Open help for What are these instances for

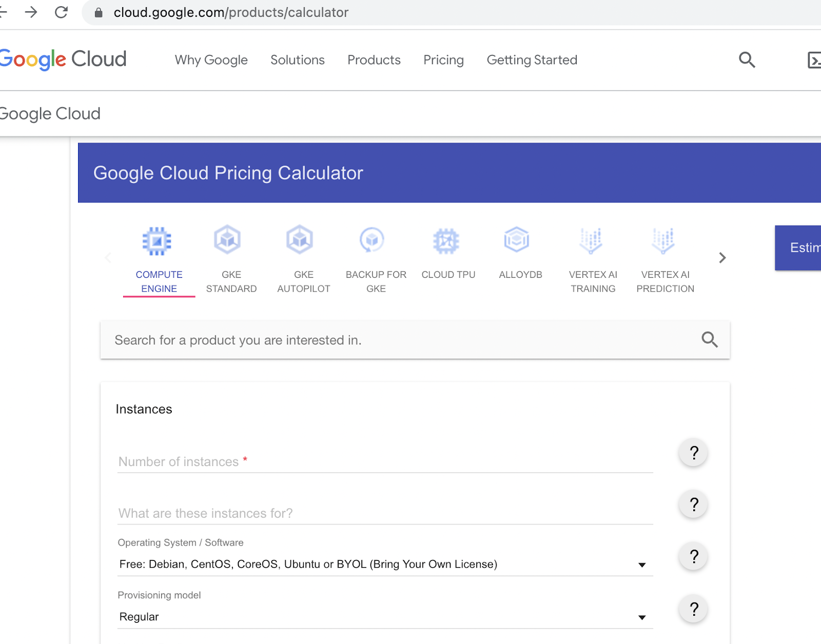click(694, 505)
